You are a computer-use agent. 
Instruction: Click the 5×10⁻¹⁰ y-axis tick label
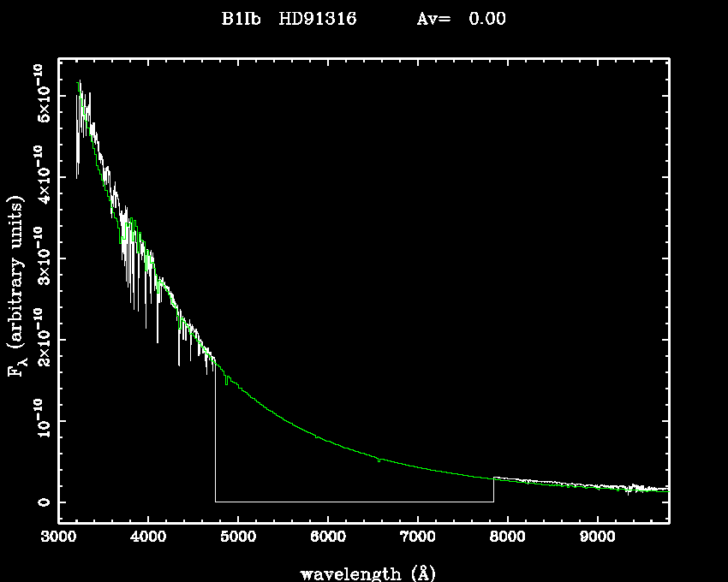point(40,96)
